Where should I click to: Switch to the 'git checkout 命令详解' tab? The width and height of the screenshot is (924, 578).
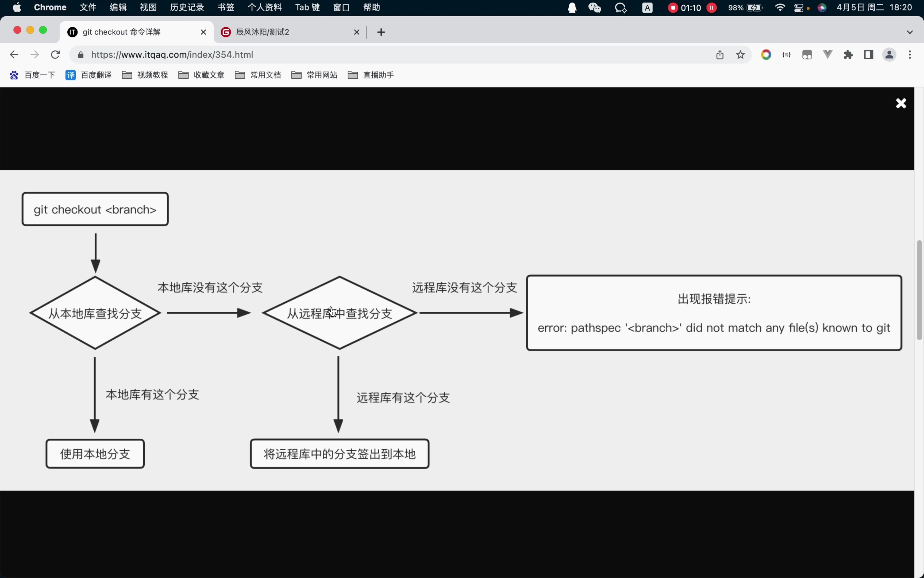[137, 32]
